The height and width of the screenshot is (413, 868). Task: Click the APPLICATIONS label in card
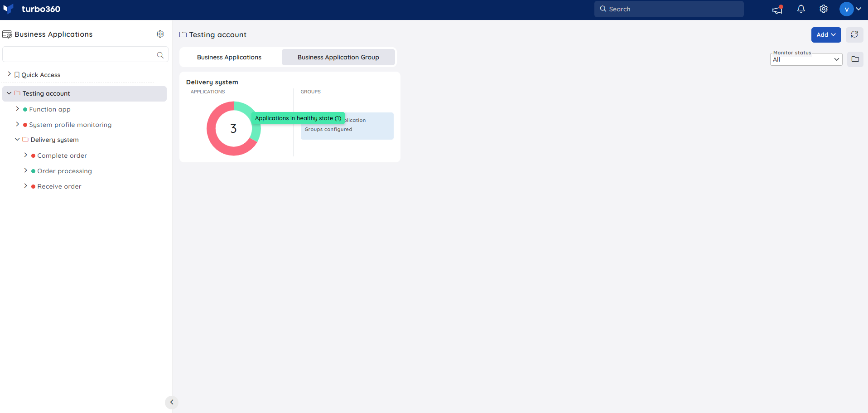[x=207, y=92]
